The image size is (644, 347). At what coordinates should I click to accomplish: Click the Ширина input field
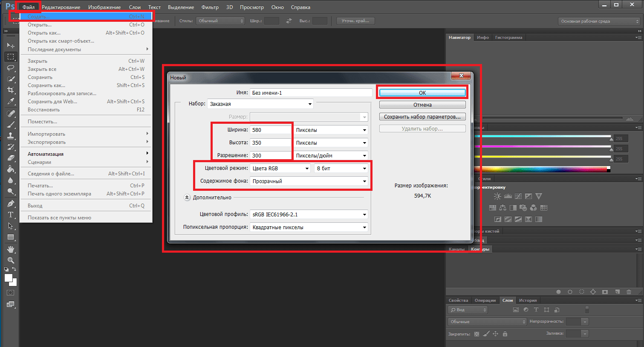tap(271, 130)
